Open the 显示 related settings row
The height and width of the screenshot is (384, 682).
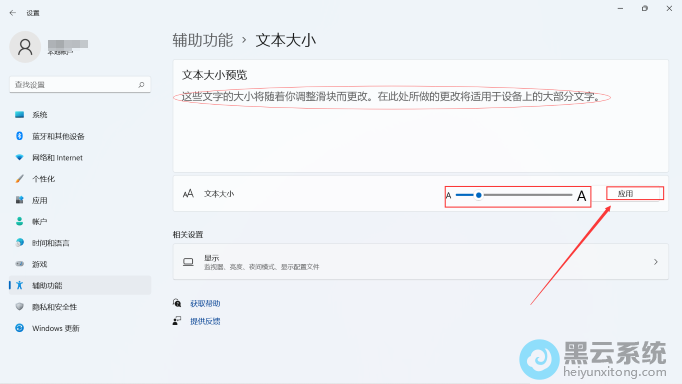tap(421, 262)
